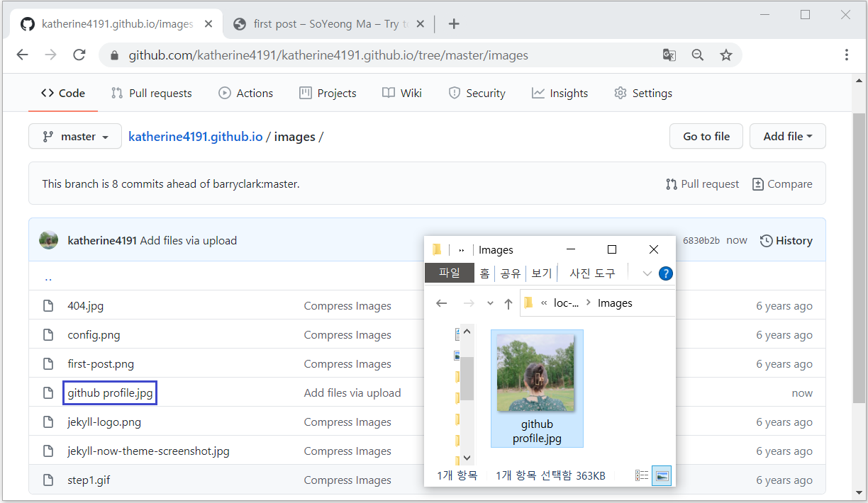Reload the GitHub page
The width and height of the screenshot is (868, 503).
click(79, 55)
